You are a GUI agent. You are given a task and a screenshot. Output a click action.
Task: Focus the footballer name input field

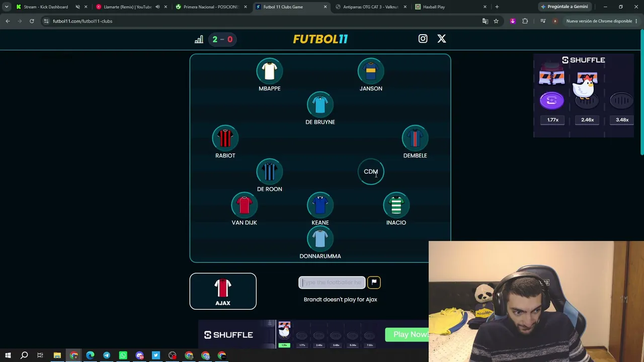(332, 283)
